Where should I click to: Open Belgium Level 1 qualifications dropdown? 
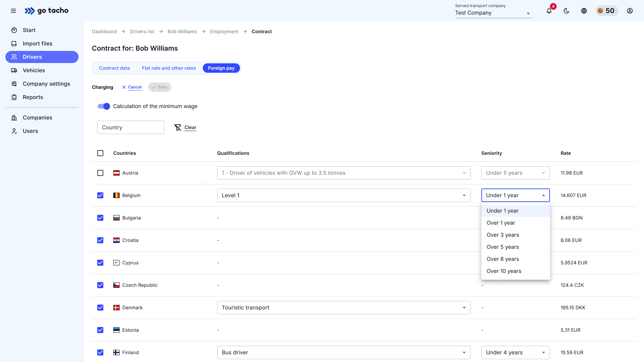click(x=344, y=195)
